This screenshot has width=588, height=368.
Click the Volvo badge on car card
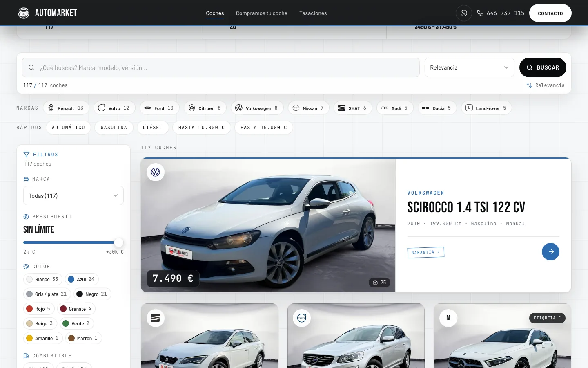pyautogui.click(x=302, y=318)
